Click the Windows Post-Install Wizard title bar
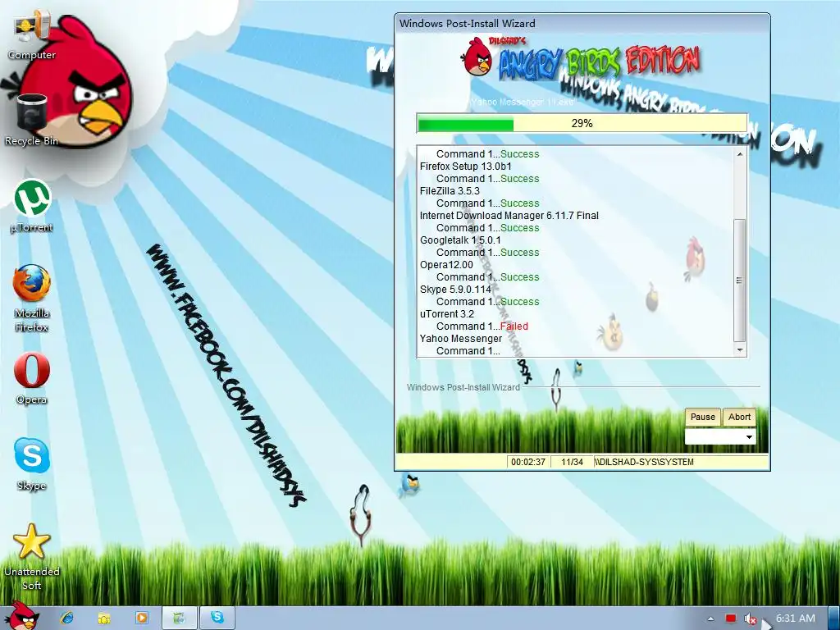 coord(582,24)
